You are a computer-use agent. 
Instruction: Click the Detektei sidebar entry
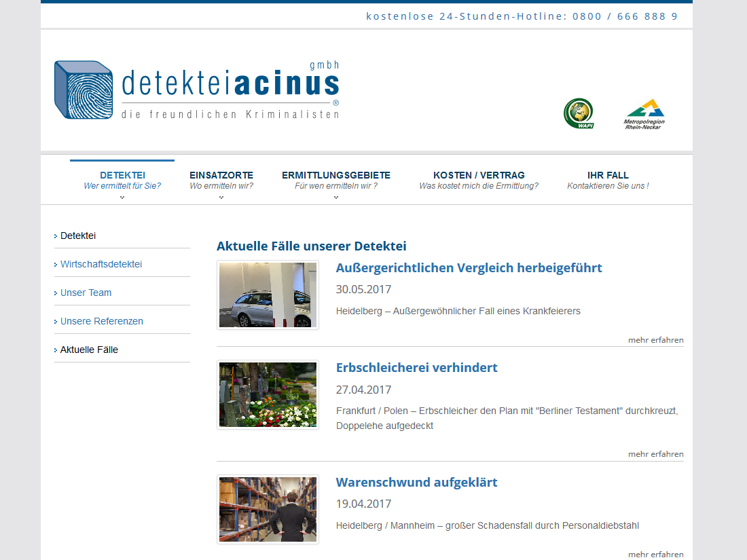78,236
